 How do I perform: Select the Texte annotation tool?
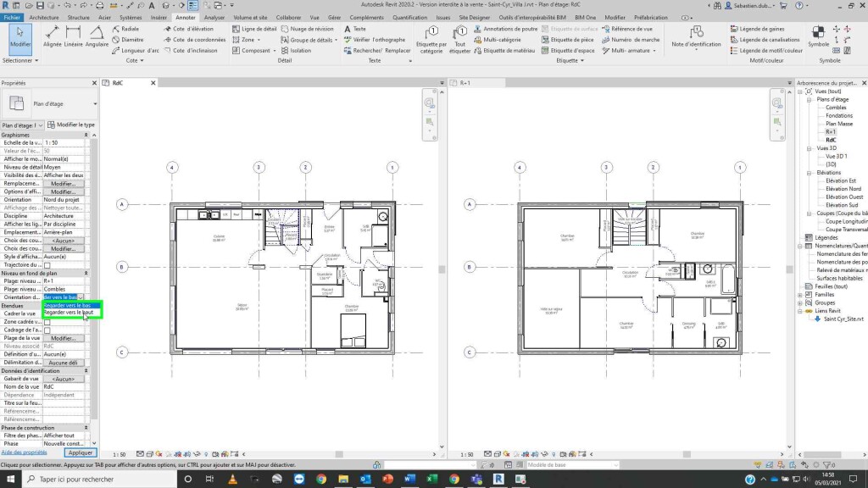[x=355, y=29]
